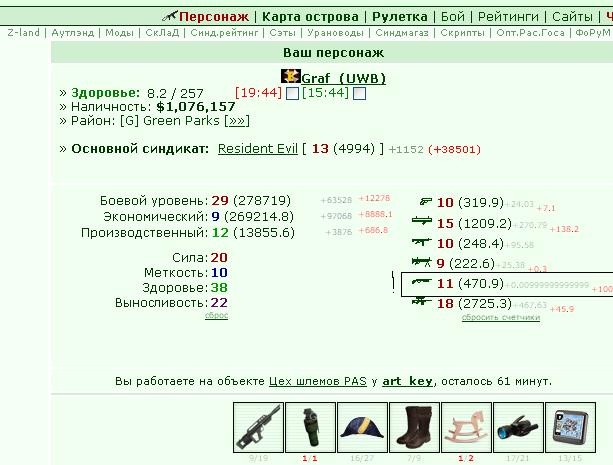Open Graf (UWB) profile link
Screen dimensions: 613x465
click(x=344, y=78)
